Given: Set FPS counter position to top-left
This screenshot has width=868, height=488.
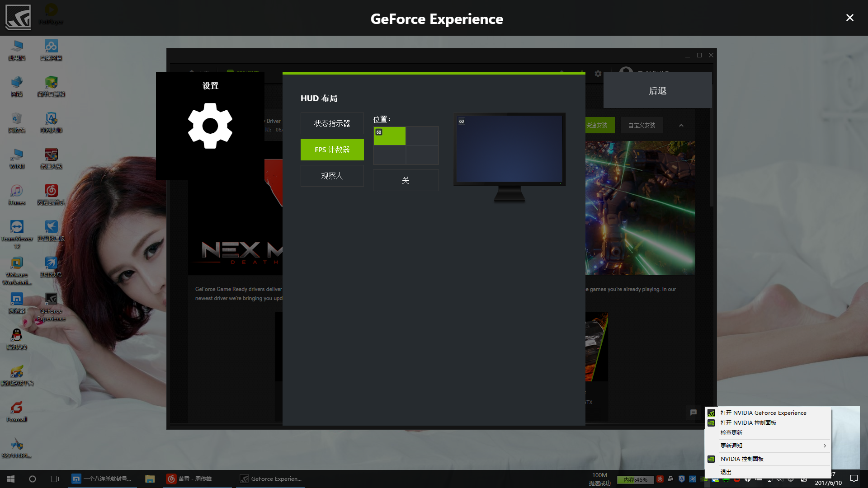Looking at the screenshot, I should (389, 136).
